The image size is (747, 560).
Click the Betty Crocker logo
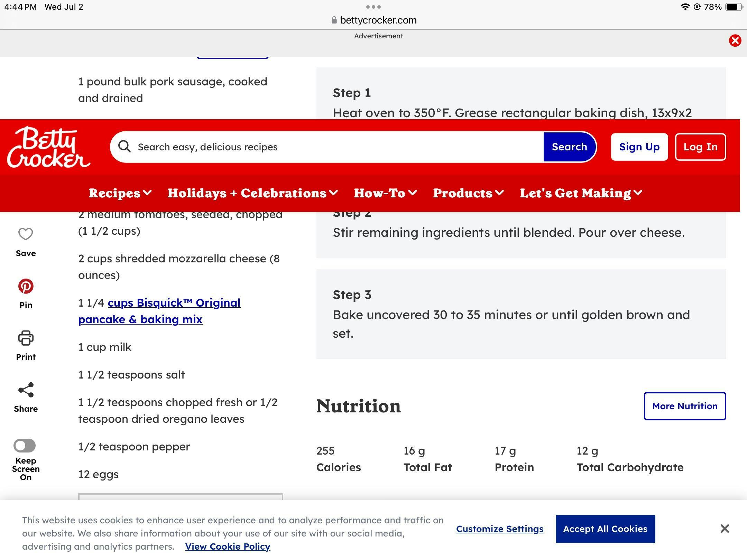click(x=49, y=147)
